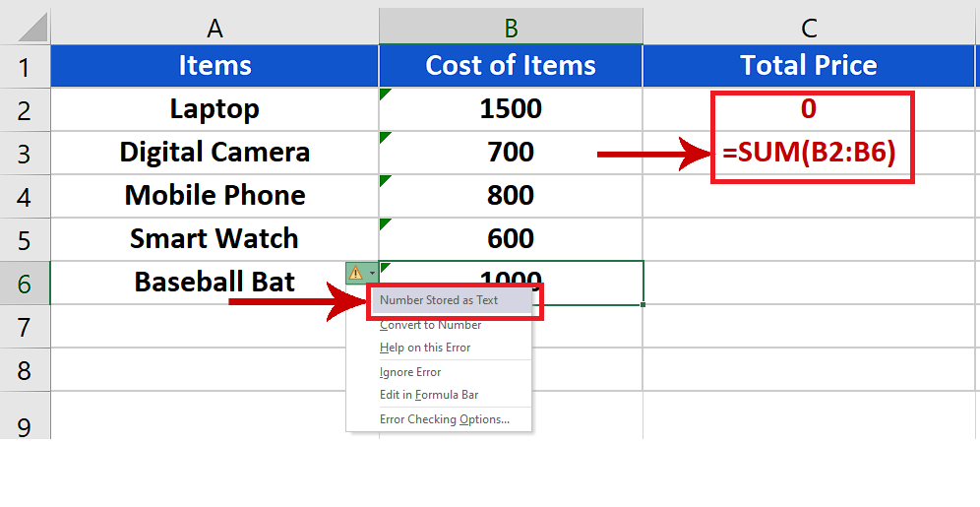Open the error warning dropdown arrow
This screenshot has height=507, width=980.
[x=372, y=274]
